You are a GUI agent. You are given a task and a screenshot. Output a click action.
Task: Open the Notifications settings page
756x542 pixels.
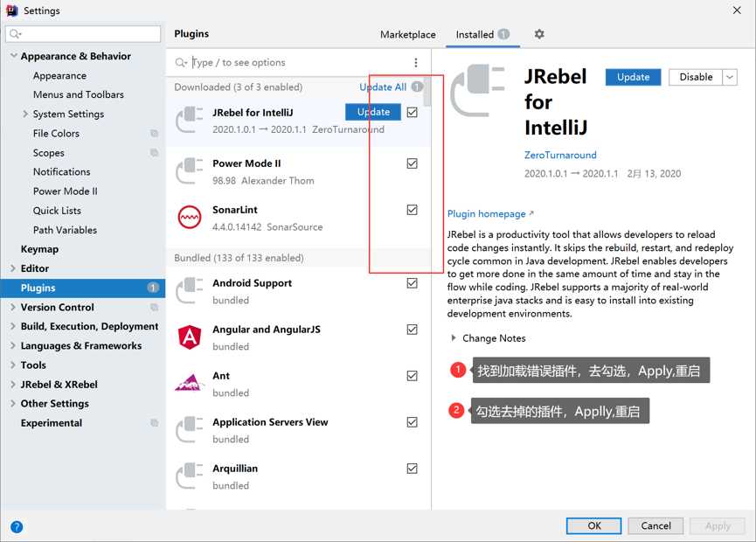pos(62,171)
